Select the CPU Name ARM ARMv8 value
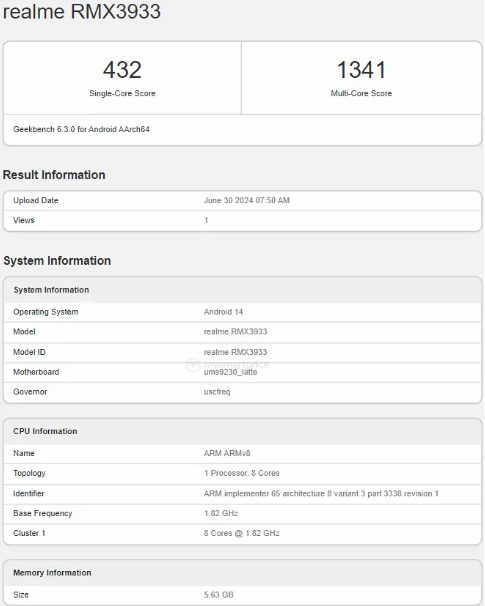 227,453
